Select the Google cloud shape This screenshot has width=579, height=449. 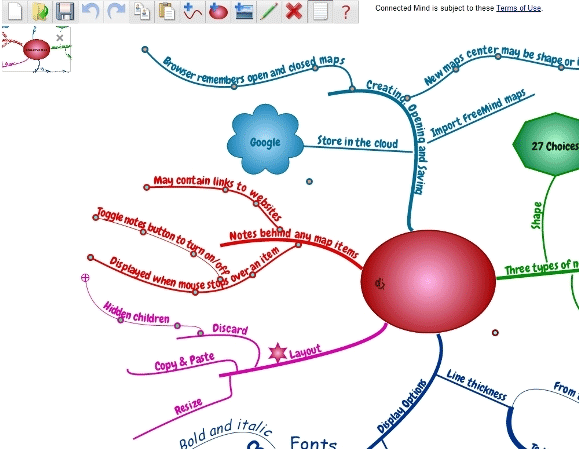point(265,140)
